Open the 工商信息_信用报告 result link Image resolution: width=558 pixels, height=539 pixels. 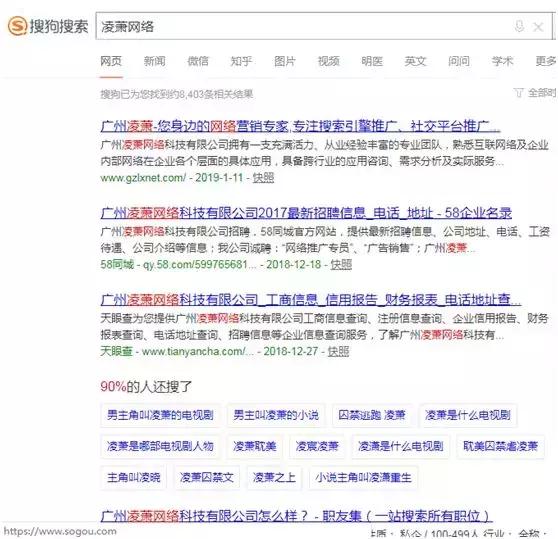311,300
